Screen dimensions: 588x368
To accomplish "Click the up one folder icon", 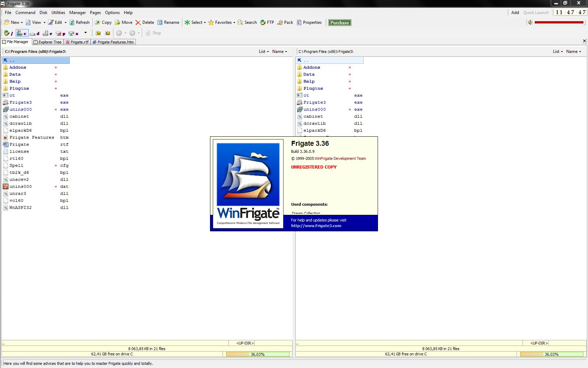I will pos(107,33).
